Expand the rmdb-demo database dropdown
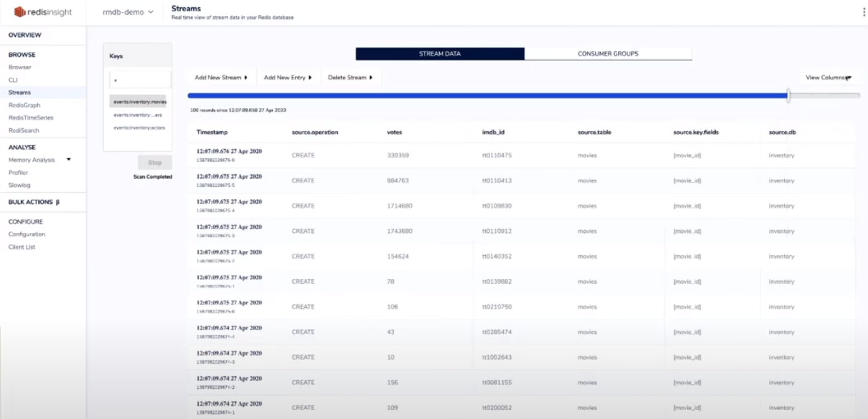868x419 pixels. pyautogui.click(x=128, y=12)
